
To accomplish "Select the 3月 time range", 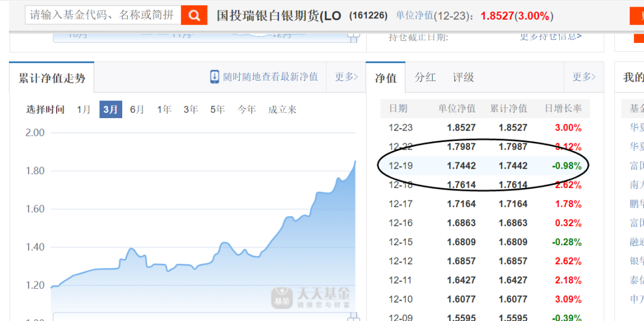I will click(x=110, y=109).
